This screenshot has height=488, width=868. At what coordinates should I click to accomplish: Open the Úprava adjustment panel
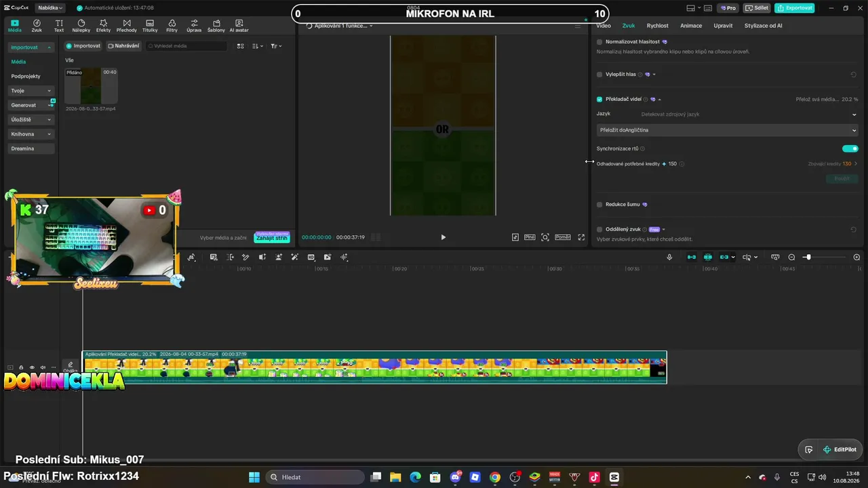coord(194,26)
